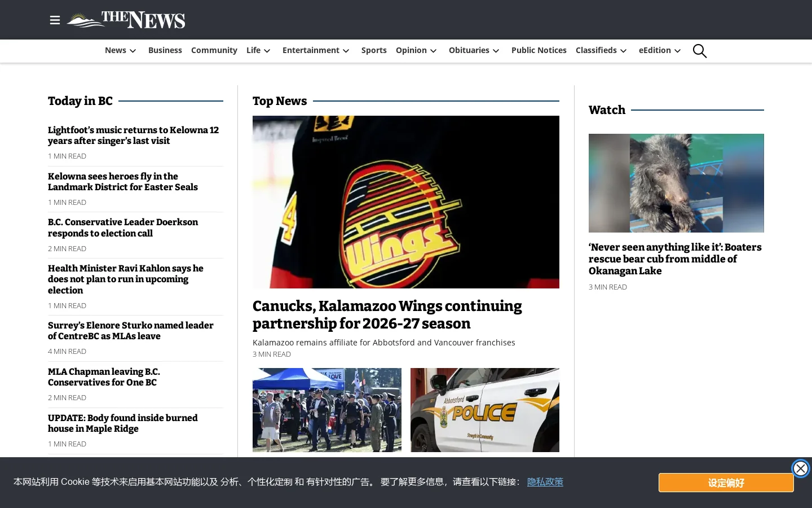Expand the Classifieds dropdown chevron

624,51
